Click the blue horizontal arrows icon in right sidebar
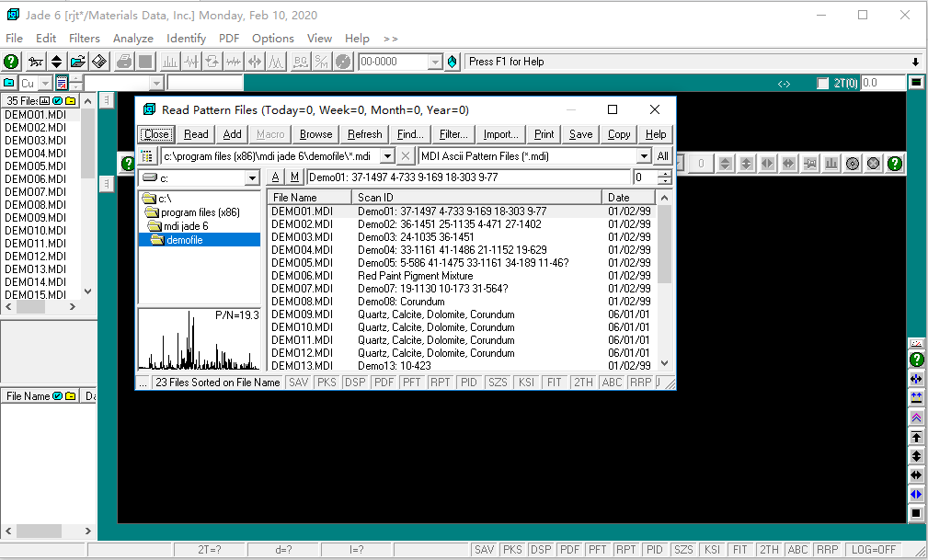 [x=916, y=380]
